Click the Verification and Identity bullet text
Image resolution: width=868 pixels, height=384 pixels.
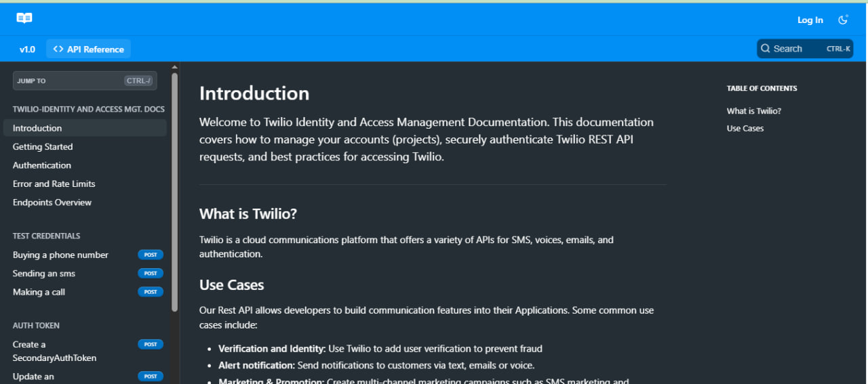click(380, 349)
